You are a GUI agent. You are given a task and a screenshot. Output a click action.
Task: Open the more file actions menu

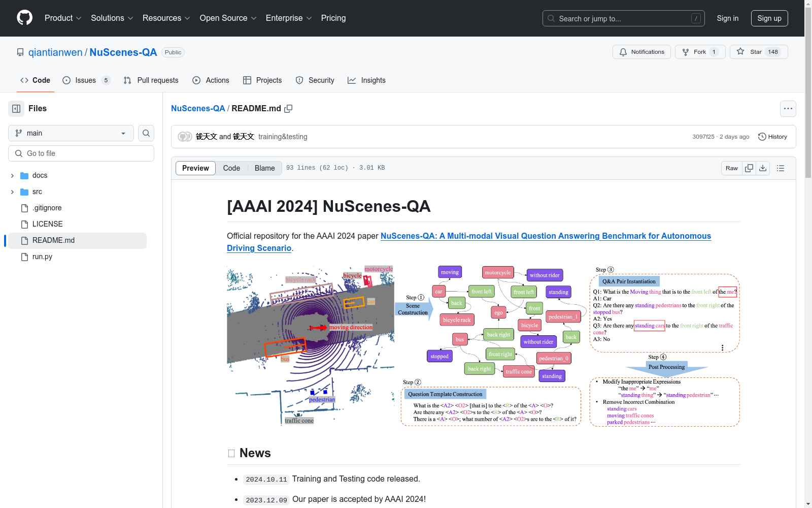[788, 109]
